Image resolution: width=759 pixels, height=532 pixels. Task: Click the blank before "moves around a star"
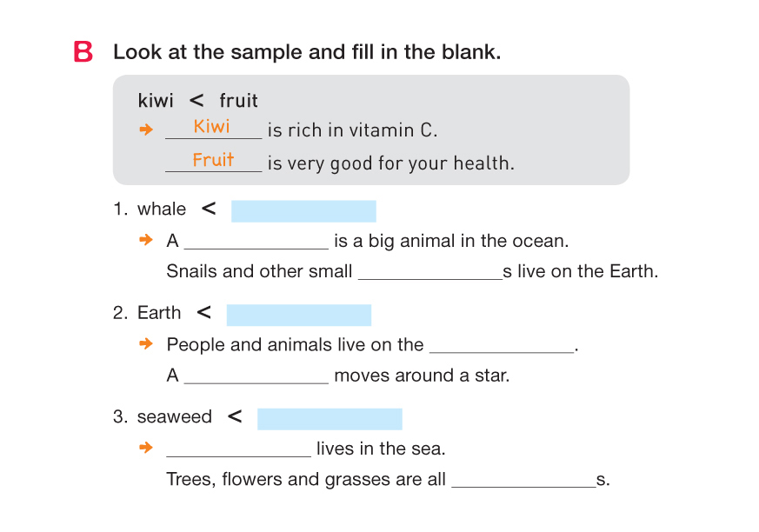(x=256, y=377)
